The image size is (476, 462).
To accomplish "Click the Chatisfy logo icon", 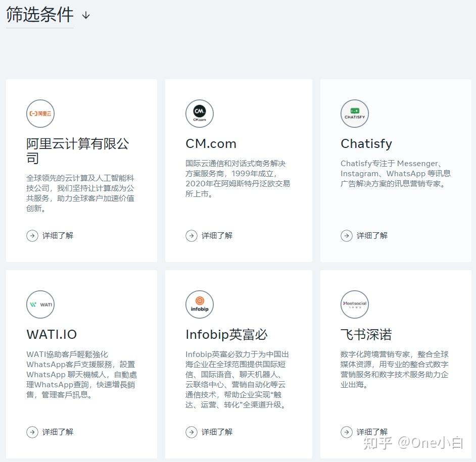I will [355, 113].
